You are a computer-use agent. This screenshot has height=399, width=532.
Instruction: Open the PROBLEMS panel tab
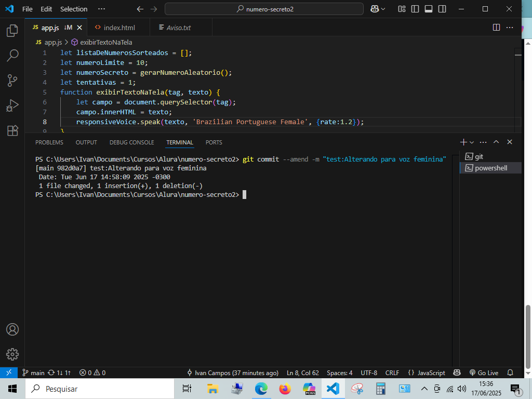tap(49, 142)
